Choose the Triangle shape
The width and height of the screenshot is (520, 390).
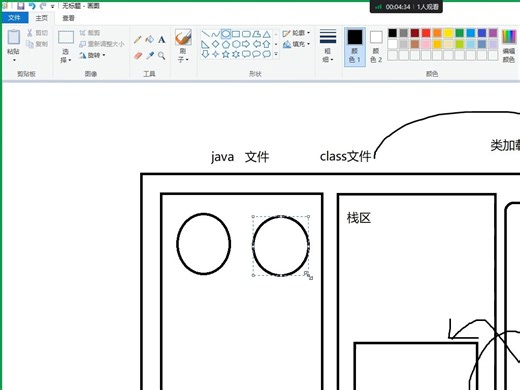(x=266, y=34)
